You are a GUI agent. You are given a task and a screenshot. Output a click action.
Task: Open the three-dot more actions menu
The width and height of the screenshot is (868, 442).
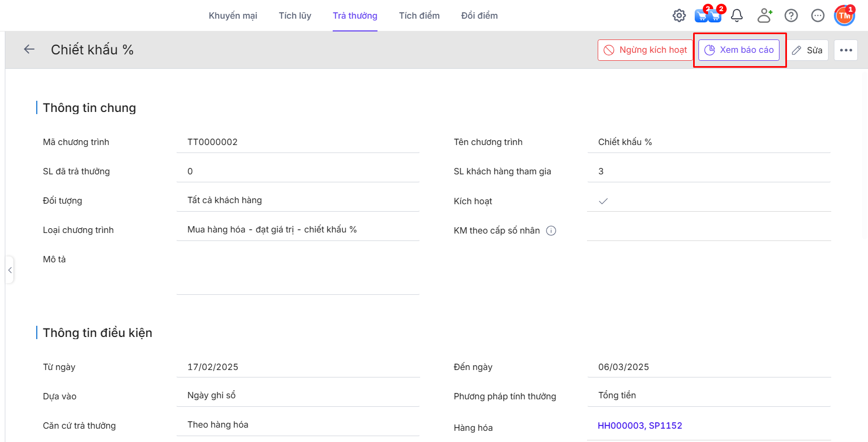[x=846, y=50]
